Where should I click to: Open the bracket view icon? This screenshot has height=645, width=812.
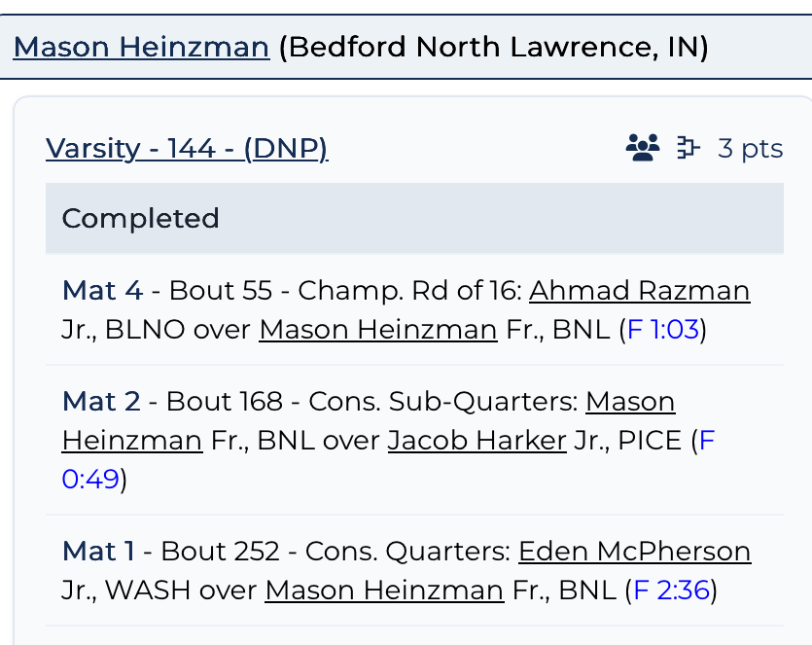688,148
